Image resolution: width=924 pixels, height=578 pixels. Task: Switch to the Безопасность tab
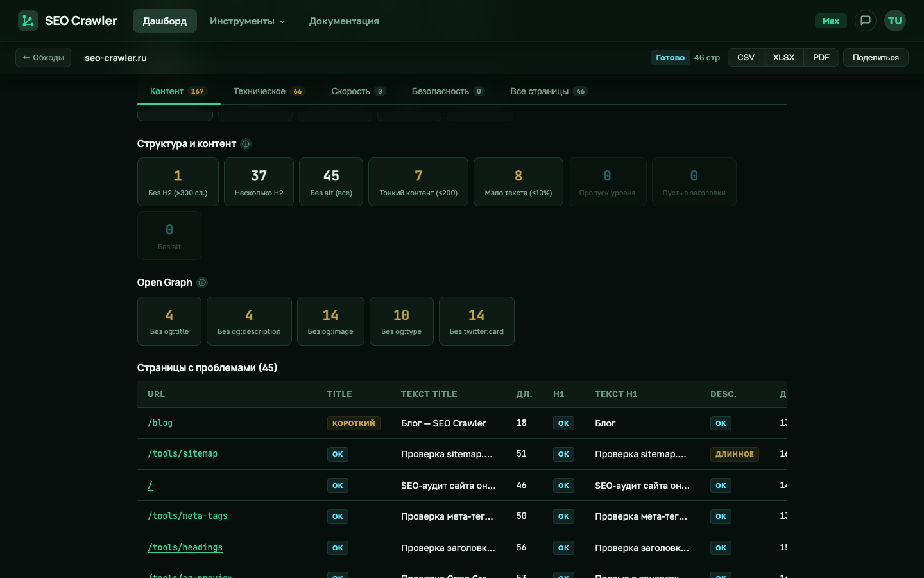click(448, 91)
